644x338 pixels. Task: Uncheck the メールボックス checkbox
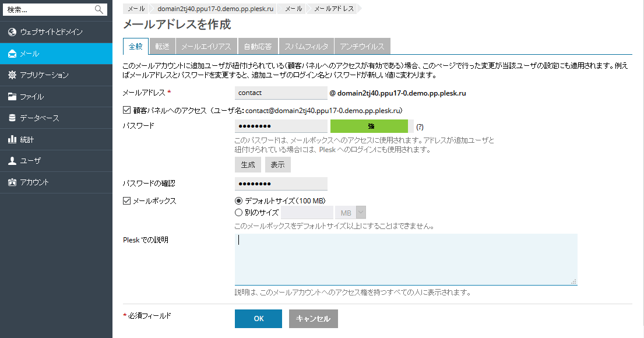(127, 200)
